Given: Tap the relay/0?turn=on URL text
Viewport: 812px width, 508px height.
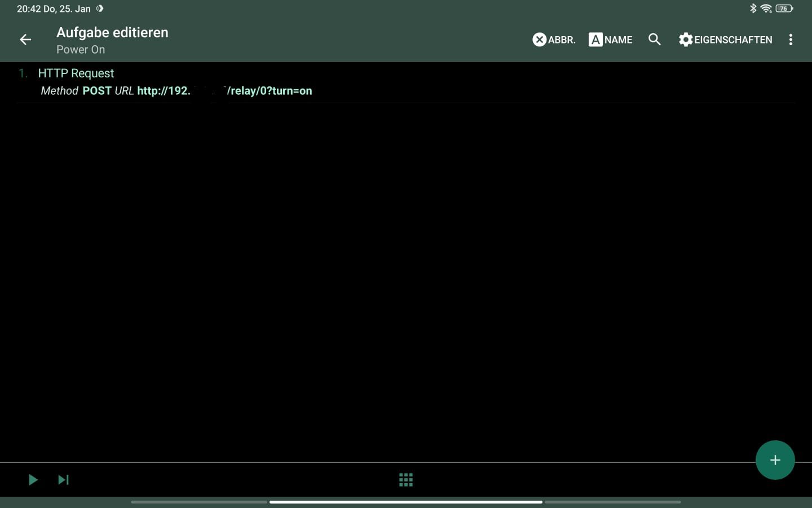Looking at the screenshot, I should click(x=270, y=91).
